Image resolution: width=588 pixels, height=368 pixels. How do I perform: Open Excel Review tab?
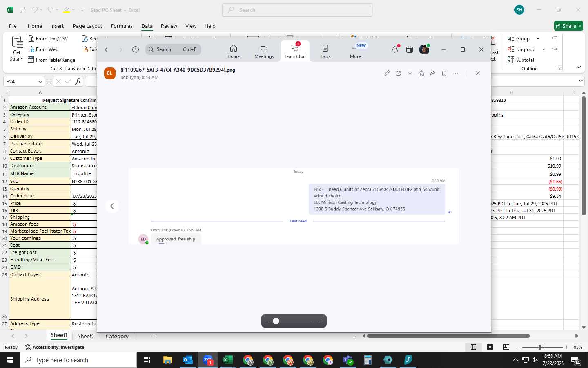(x=169, y=26)
